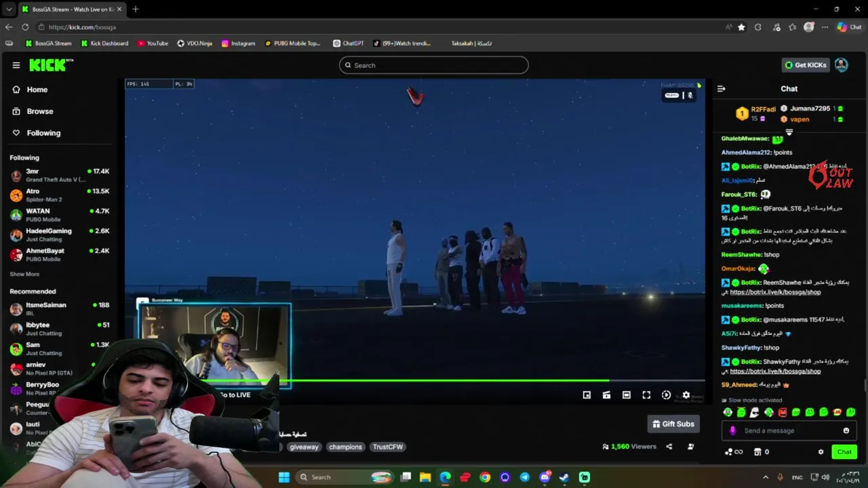Viewport: 868px width, 488px height.
Task: Click the playback speed circular icon on player
Action: 666,395
